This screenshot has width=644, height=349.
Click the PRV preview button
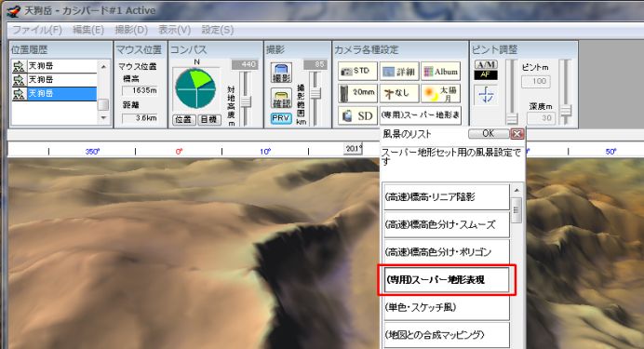pos(281,118)
